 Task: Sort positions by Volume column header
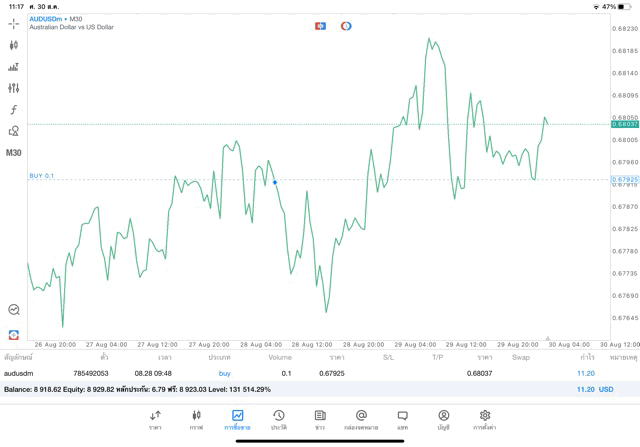[x=280, y=357]
